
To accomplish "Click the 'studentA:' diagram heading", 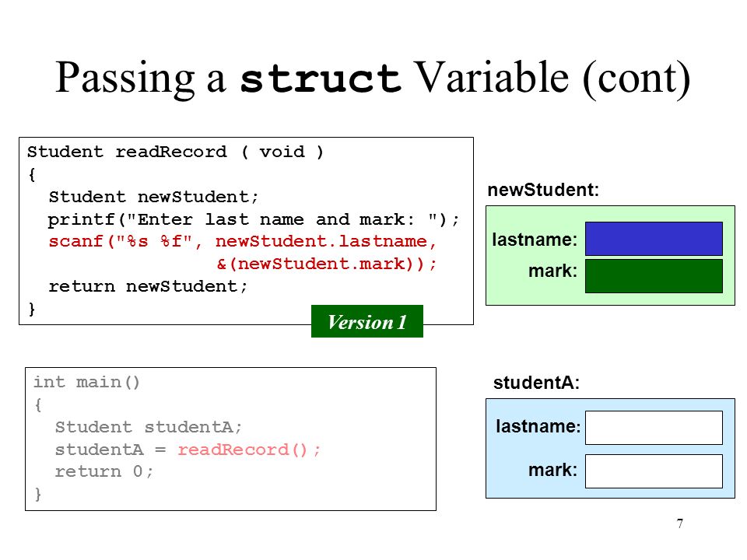I will click(x=536, y=383).
